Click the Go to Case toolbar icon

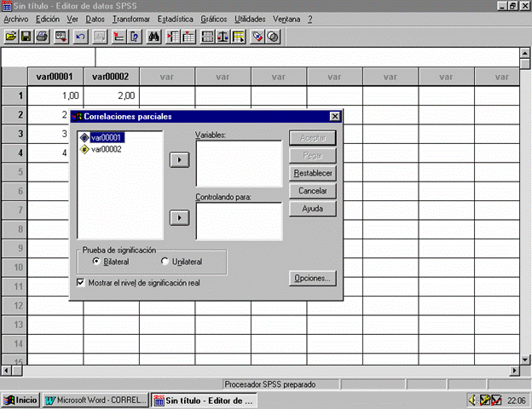(x=119, y=37)
